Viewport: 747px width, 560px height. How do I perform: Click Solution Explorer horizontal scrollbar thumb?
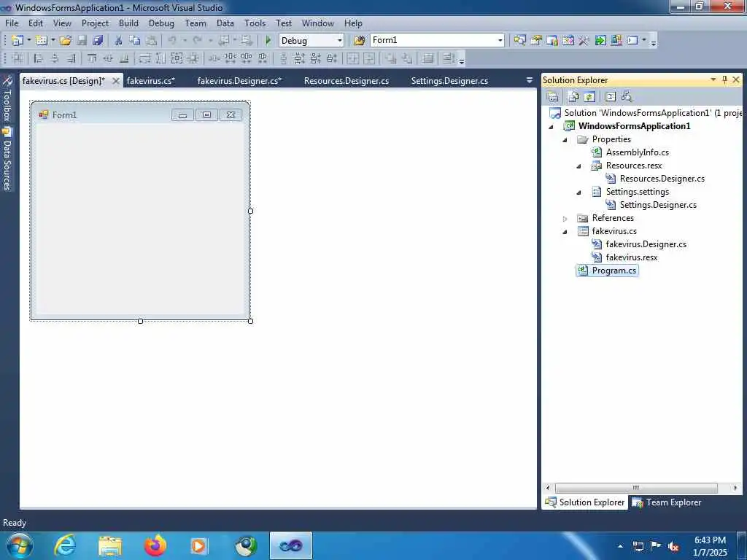[636, 488]
